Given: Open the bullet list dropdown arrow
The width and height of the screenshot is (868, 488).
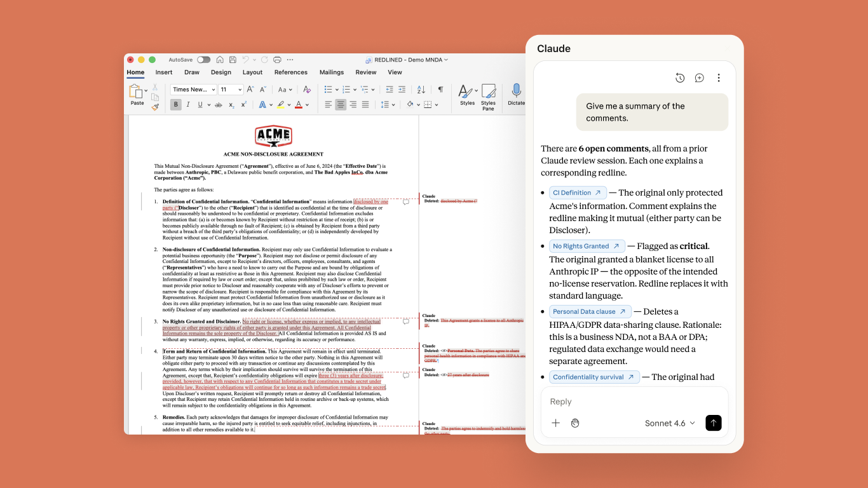Looking at the screenshot, I should 337,90.
